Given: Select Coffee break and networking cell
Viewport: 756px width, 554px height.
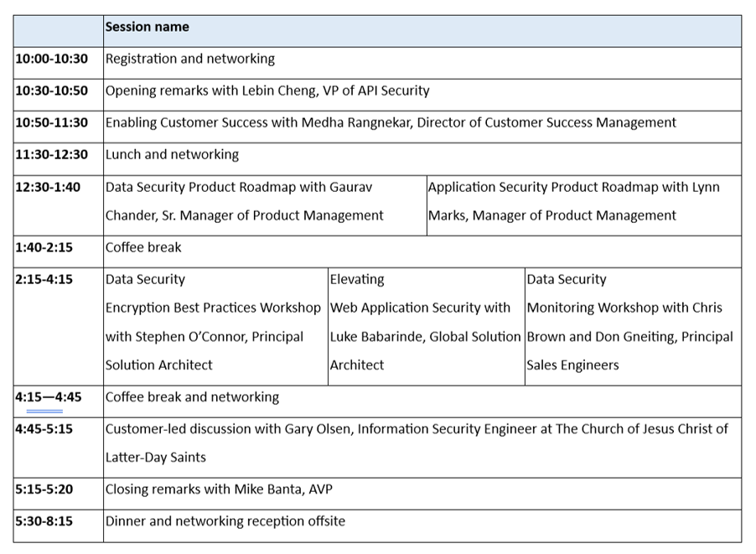Looking at the screenshot, I should [x=192, y=397].
